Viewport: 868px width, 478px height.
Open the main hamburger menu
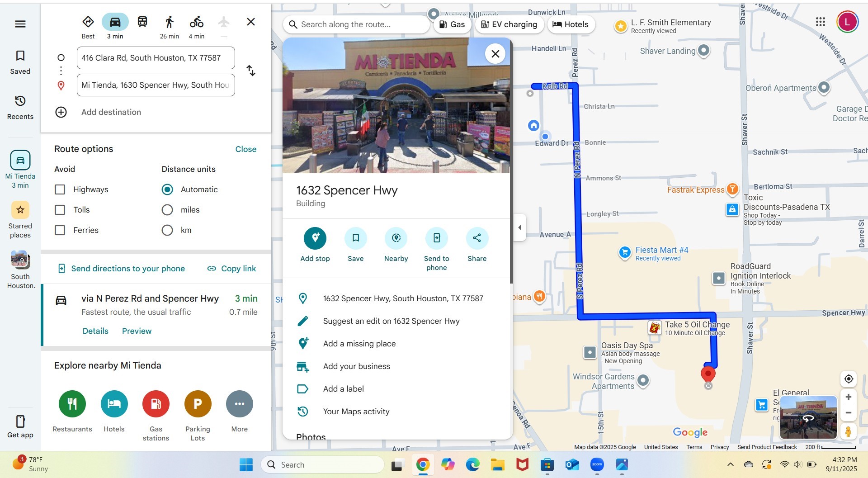pos(20,24)
